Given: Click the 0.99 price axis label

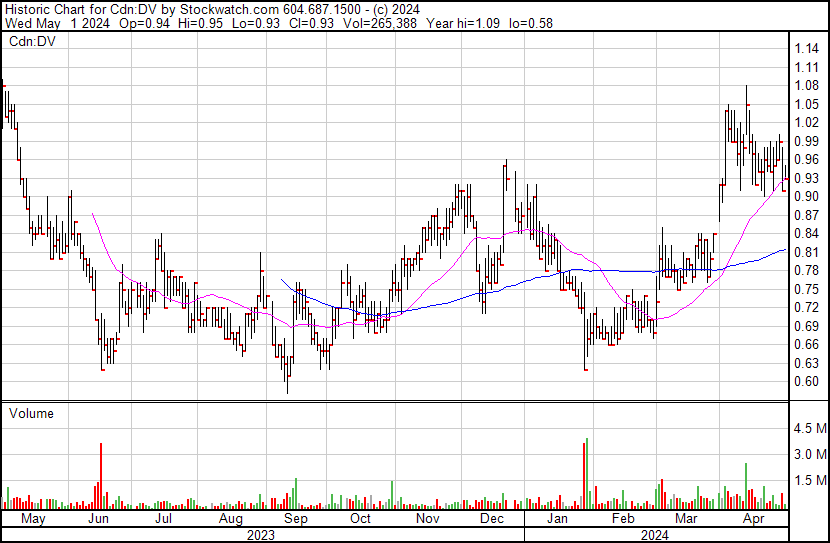Looking at the screenshot, I should coord(807,141).
